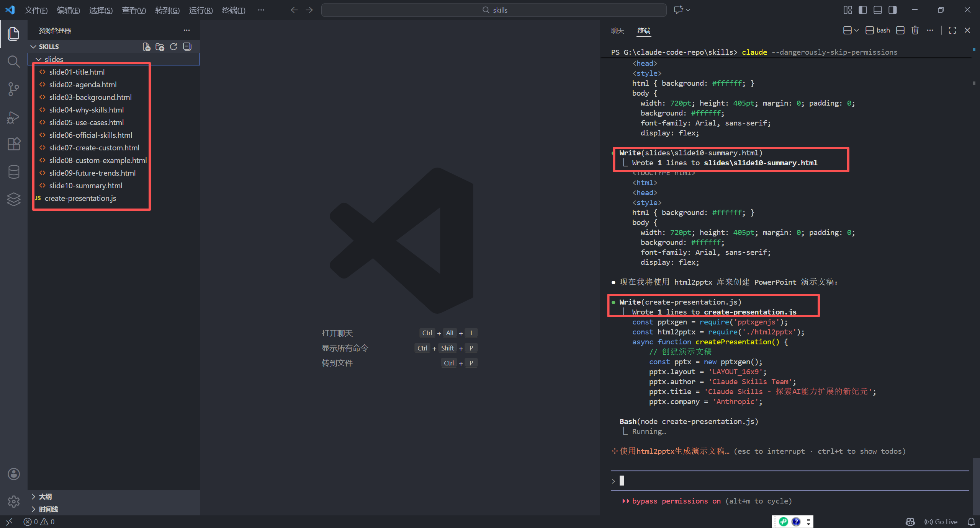Open the 编辑(E) menu
Image resolution: width=980 pixels, height=528 pixels.
[x=69, y=10]
